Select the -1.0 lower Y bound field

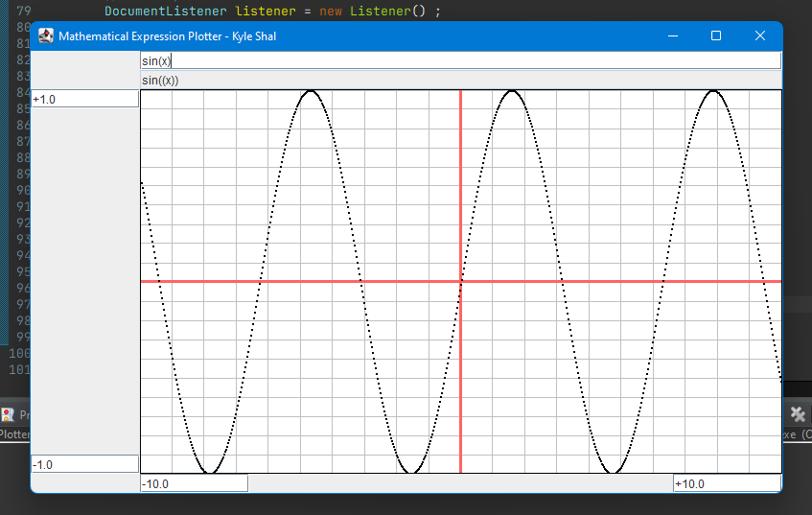[85, 464]
